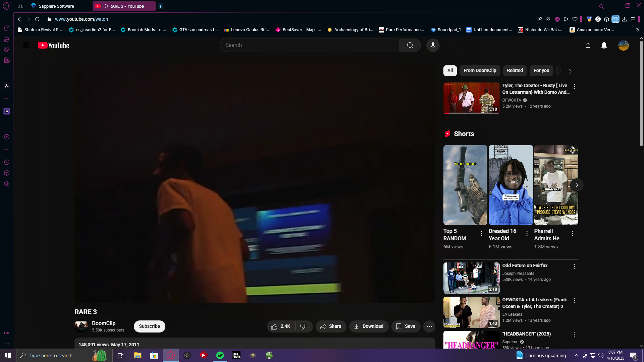644x362 pixels.
Task: Open the YouTube hamburger guide menu
Action: (x=26, y=45)
